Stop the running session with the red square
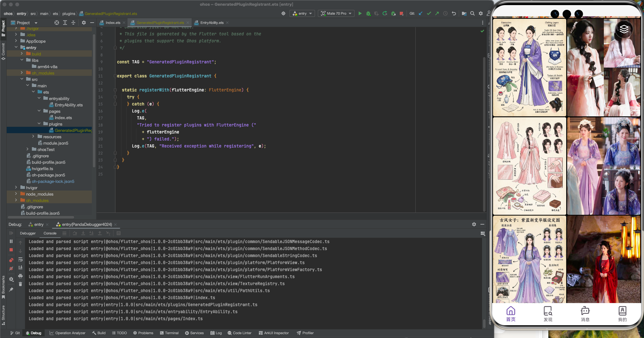Viewport: 644px width, 338px height. 401,13
